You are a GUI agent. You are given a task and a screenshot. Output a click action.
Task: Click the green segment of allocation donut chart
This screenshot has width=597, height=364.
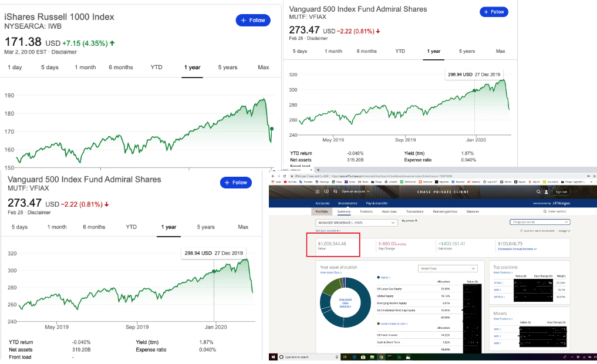pyautogui.click(x=331, y=286)
